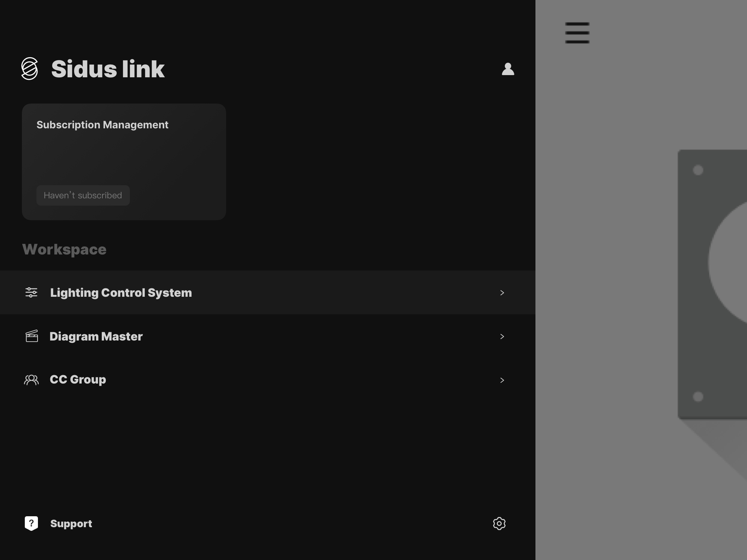This screenshot has width=747, height=560.
Task: Click the CC Group people icon
Action: [32, 380]
